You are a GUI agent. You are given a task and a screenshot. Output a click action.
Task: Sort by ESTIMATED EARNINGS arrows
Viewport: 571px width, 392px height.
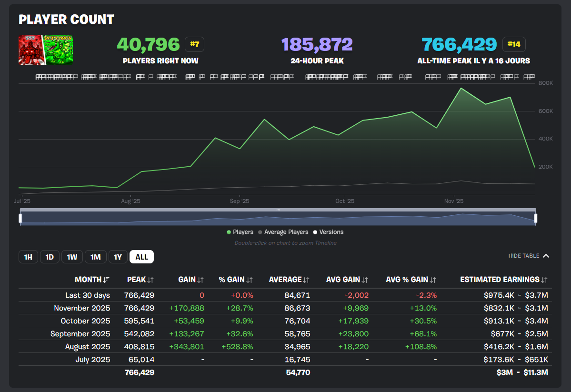[x=544, y=280]
